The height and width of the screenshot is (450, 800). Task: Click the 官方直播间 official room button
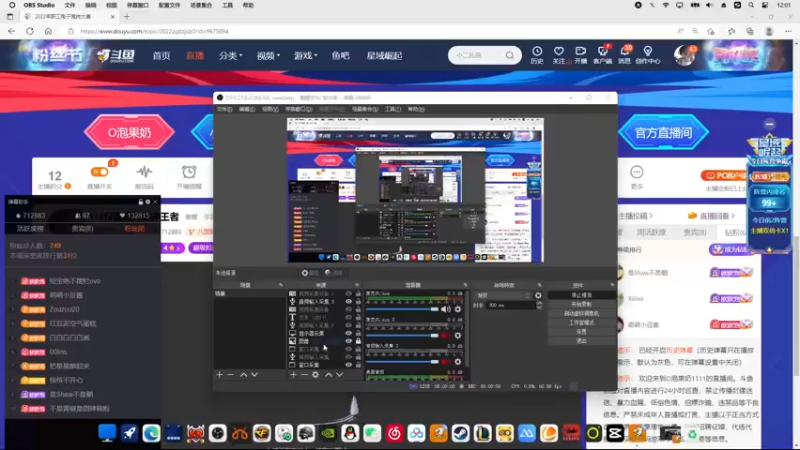(x=663, y=133)
